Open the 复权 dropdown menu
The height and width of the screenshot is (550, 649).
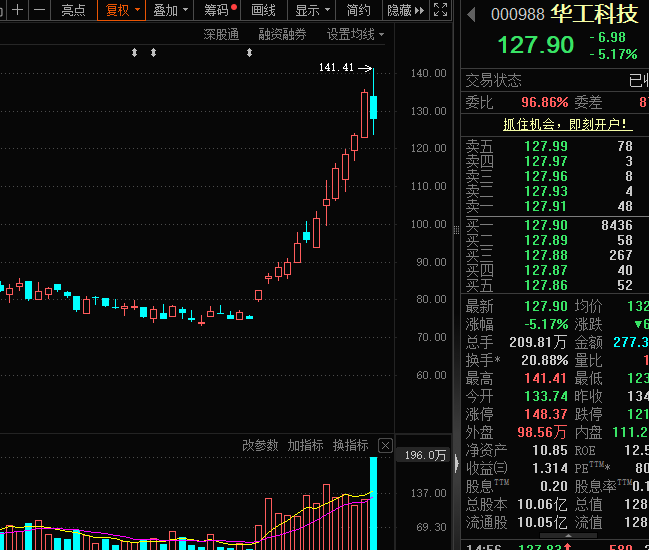point(121,10)
